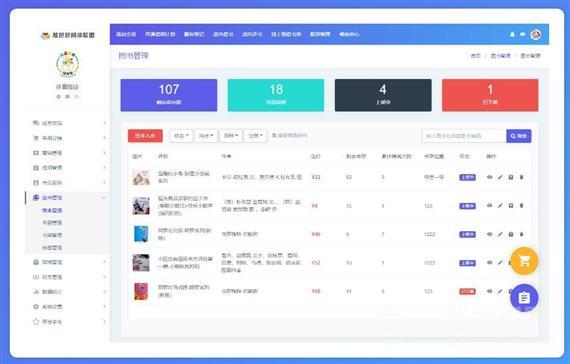570x364 pixels.
Task: Open the fourth filter dropdown before the clear link
Action: tap(256, 136)
